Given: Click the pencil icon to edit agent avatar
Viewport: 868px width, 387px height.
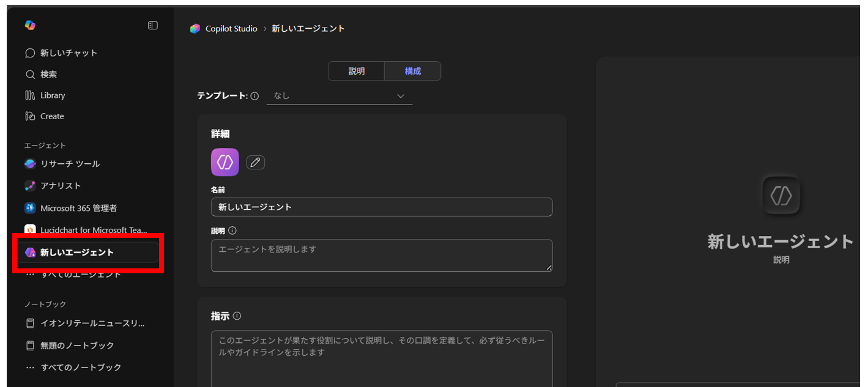Looking at the screenshot, I should point(255,161).
